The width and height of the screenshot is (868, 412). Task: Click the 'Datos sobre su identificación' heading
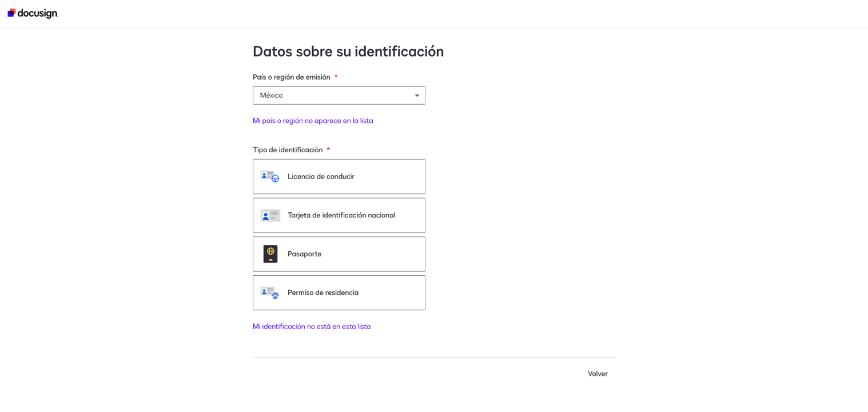[348, 51]
